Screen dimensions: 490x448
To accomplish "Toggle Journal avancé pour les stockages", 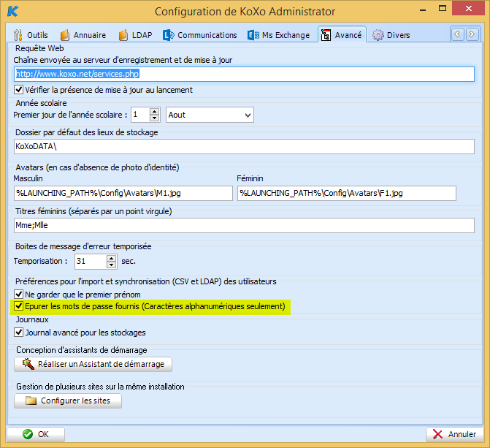I will [19, 333].
